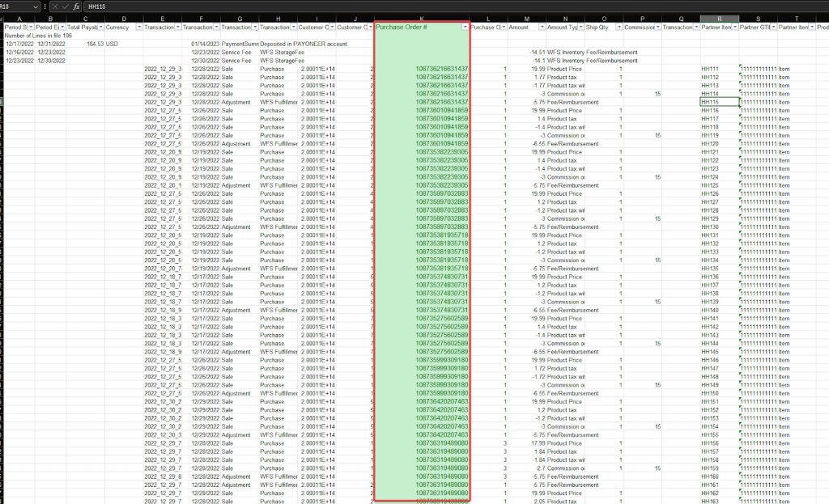Screen dimensions: 829x504
Task: Open the Purchase Order # filter dropdown
Action: pos(465,27)
